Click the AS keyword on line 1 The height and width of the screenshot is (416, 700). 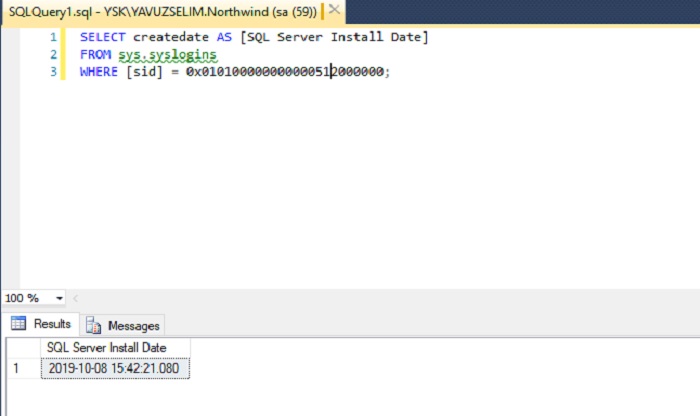tap(224, 37)
